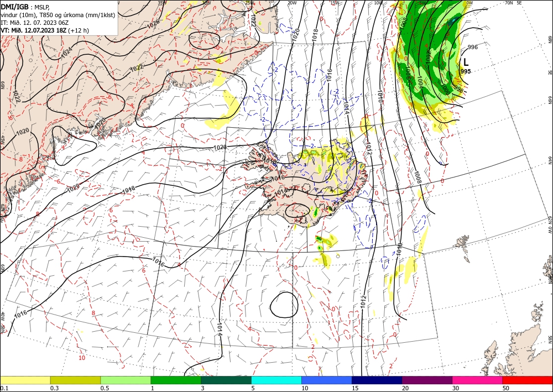The height and width of the screenshot is (392, 553).
Task: Click the '1026' isobar label over Greenland
Action: coord(153,23)
